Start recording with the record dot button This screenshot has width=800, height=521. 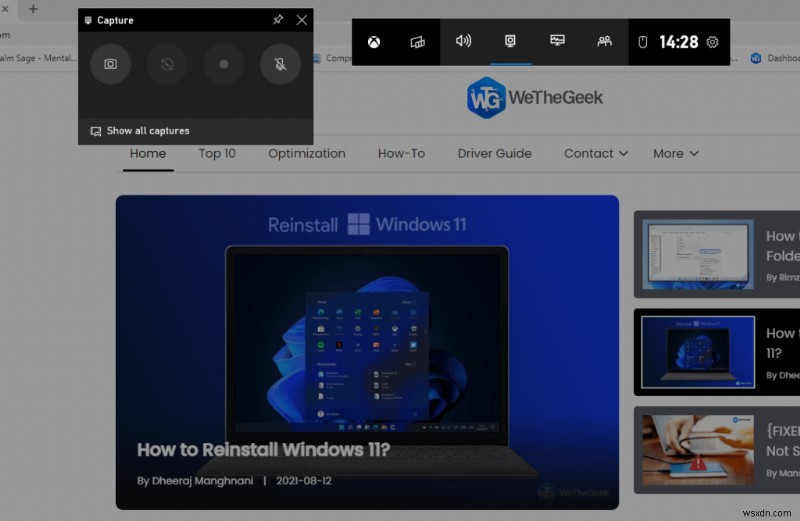[223, 64]
